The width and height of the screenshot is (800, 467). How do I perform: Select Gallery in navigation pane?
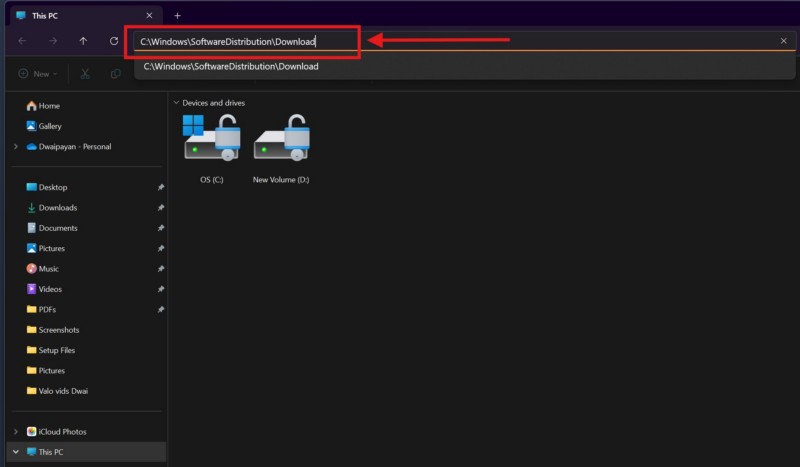49,126
